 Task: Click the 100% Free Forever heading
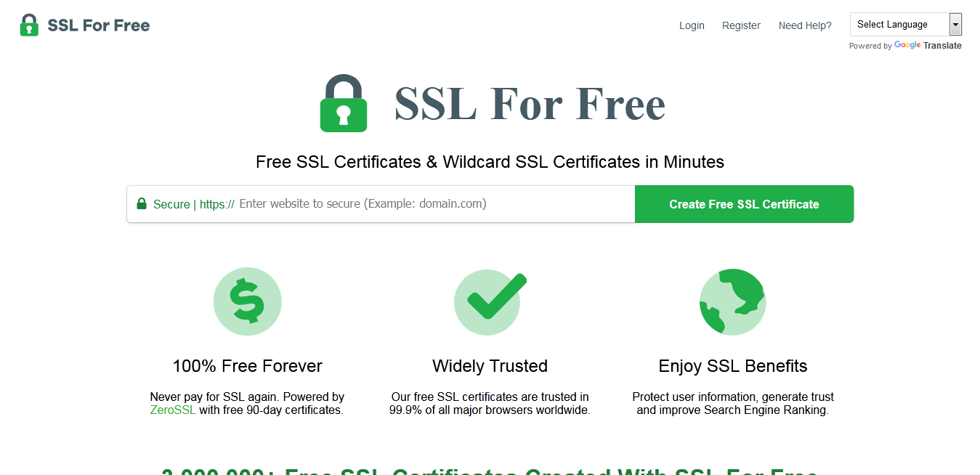[248, 365]
